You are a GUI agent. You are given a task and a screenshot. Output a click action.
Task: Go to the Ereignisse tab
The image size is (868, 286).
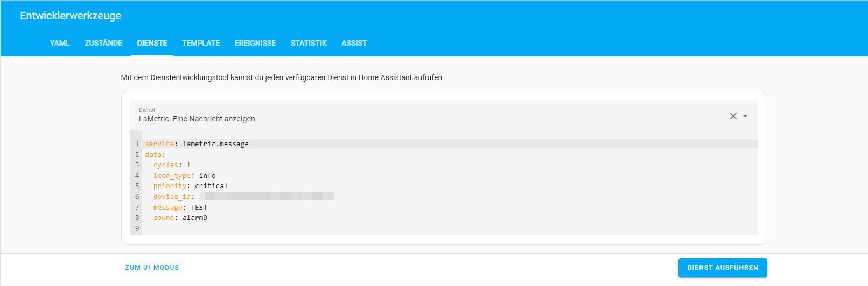pyautogui.click(x=255, y=43)
